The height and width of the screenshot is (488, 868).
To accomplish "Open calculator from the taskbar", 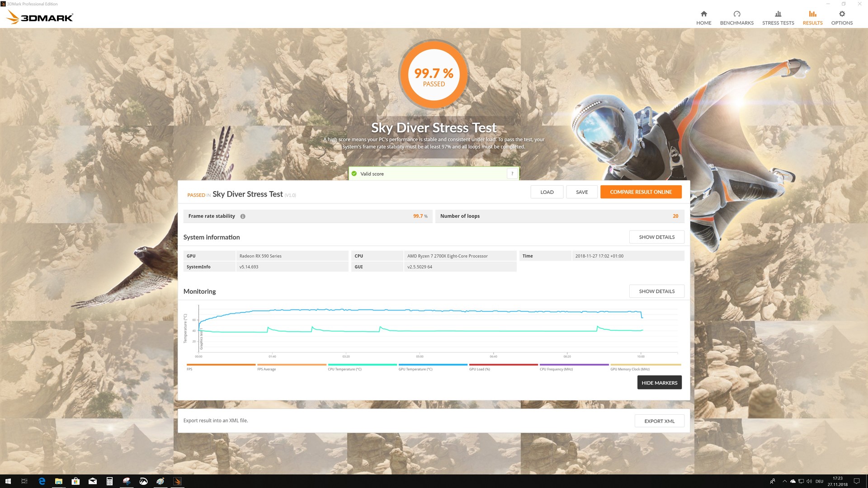I will point(109,481).
